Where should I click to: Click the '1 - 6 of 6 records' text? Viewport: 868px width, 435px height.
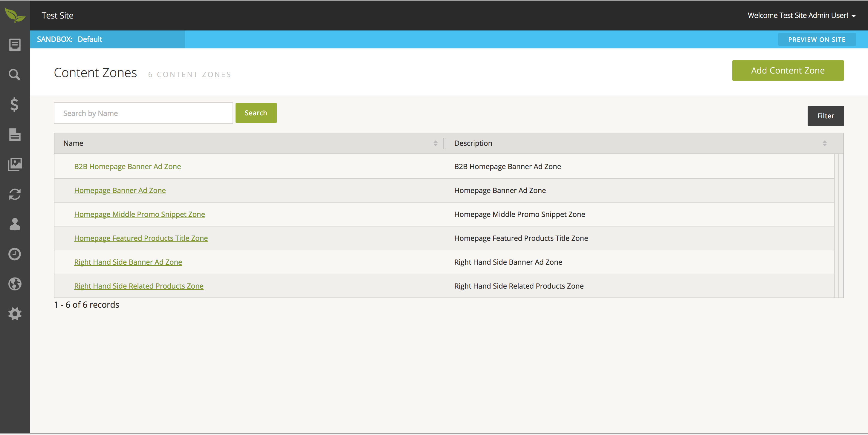pos(87,305)
